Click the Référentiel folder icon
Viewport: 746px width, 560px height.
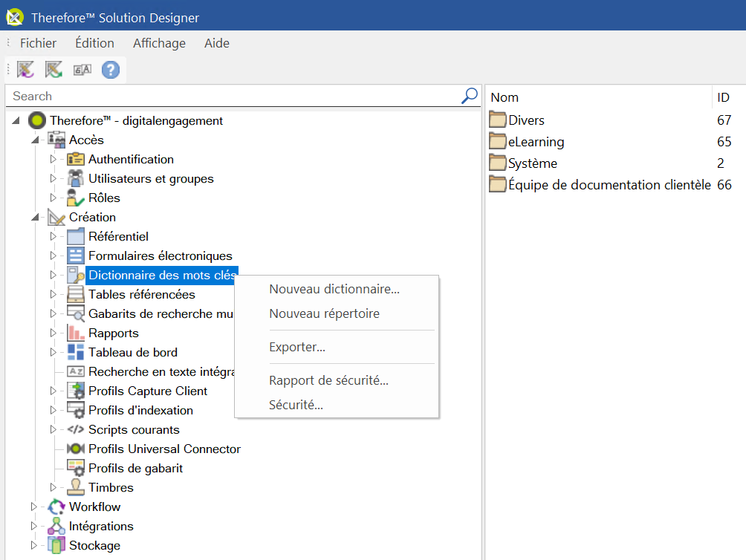[76, 236]
